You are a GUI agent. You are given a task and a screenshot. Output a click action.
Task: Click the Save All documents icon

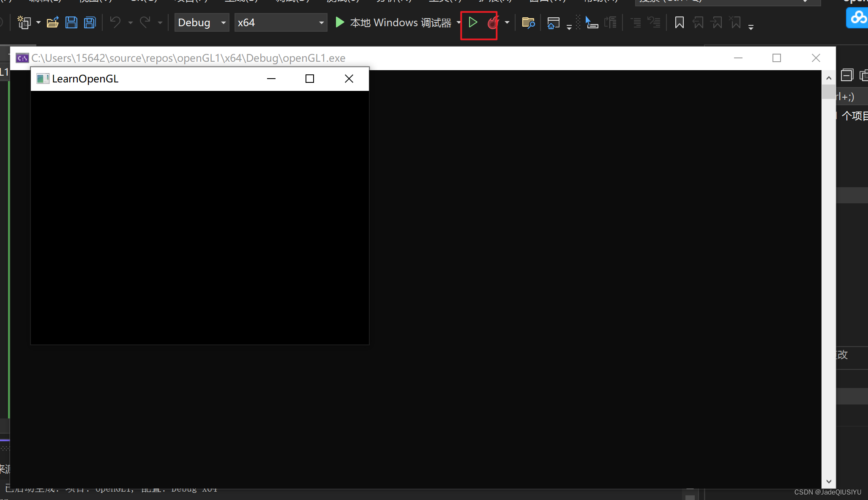[x=90, y=22]
